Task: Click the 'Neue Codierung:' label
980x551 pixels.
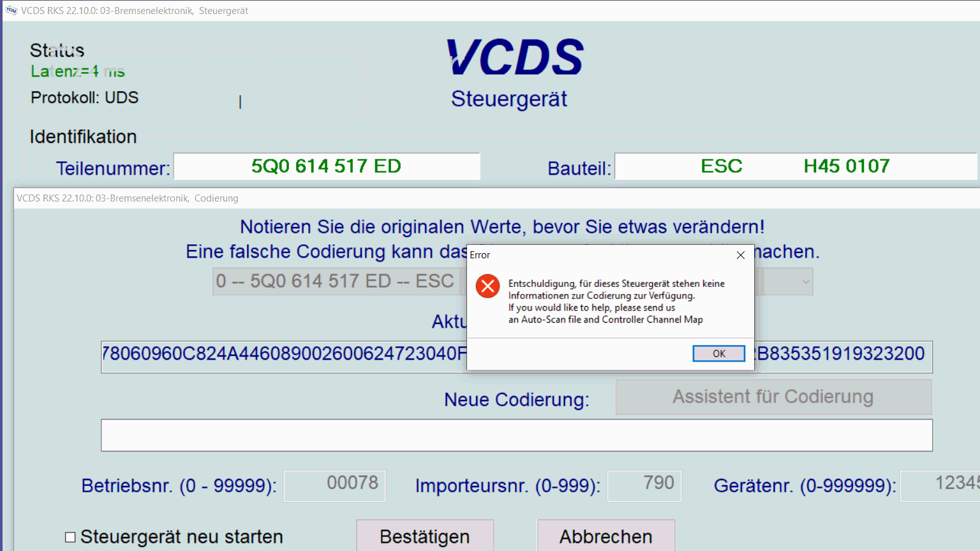Action: [x=517, y=400]
